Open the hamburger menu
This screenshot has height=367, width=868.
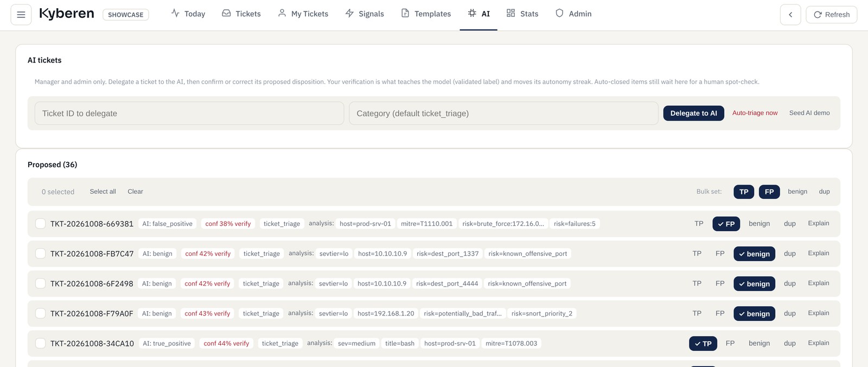pos(21,15)
